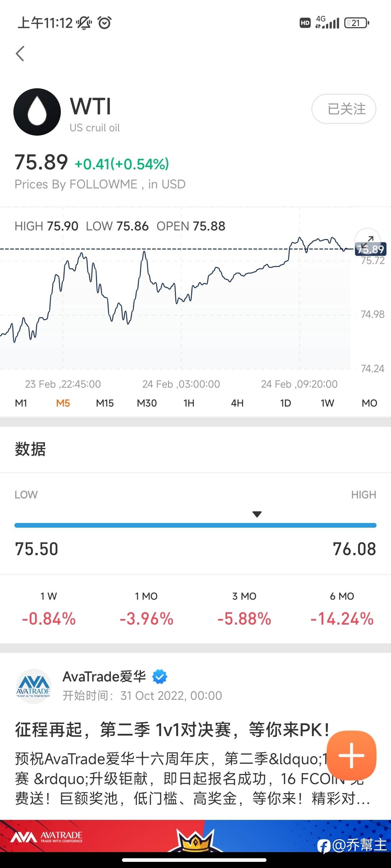
Task: Select the M1 timeframe
Action: click(21, 403)
